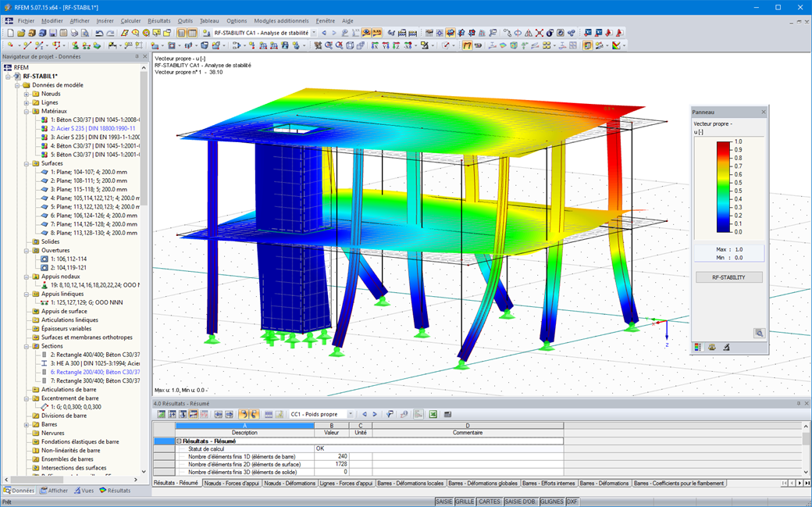The image size is (812, 507).
Task: Toggle the highlighted isometric view icon
Action: [451, 33]
